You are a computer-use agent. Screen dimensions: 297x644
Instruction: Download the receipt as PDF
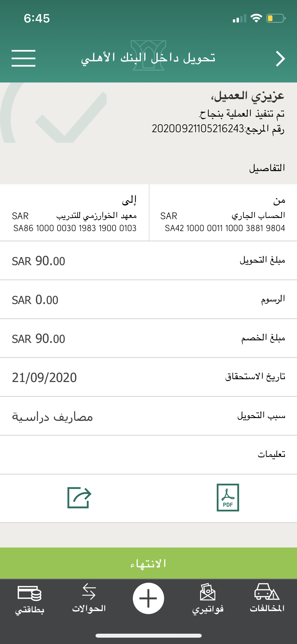click(x=228, y=497)
